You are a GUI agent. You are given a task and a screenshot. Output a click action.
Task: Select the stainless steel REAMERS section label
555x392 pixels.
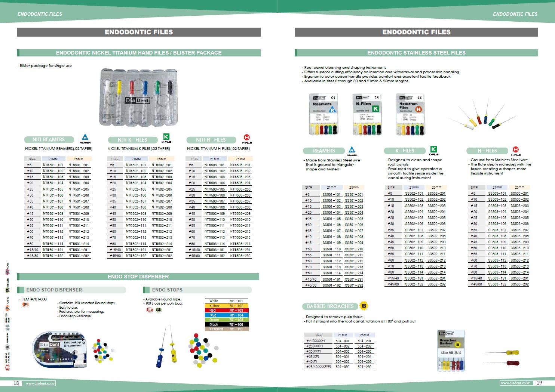click(324, 151)
